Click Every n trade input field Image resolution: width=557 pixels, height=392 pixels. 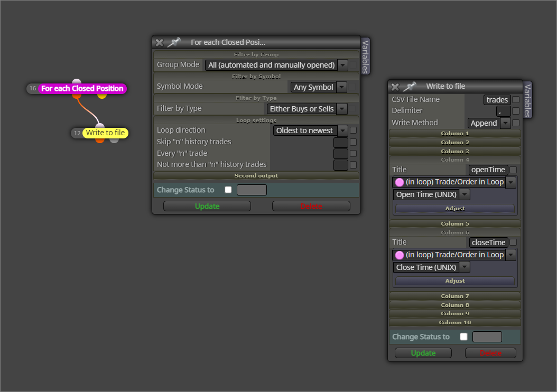(341, 153)
